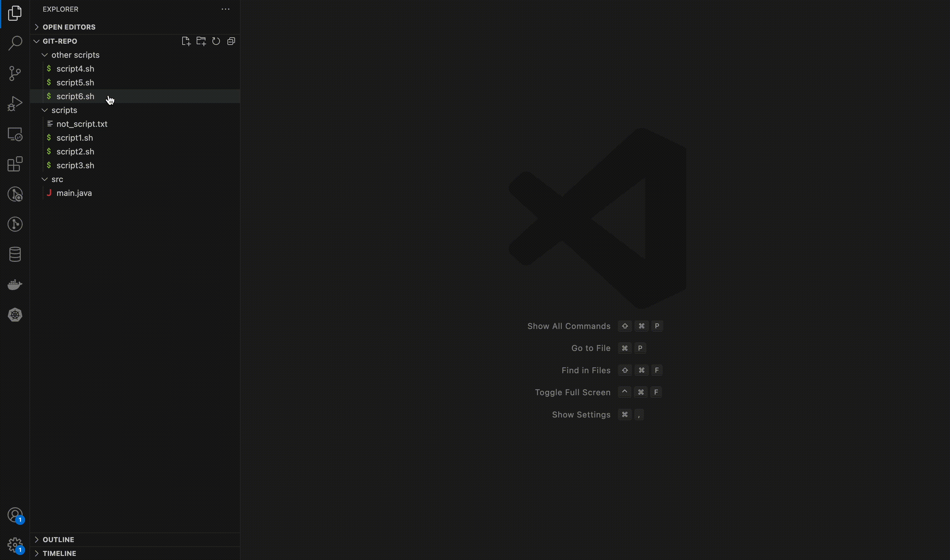Image resolution: width=950 pixels, height=560 pixels.
Task: Click New File icon in GIT-REPO header
Action: (186, 41)
